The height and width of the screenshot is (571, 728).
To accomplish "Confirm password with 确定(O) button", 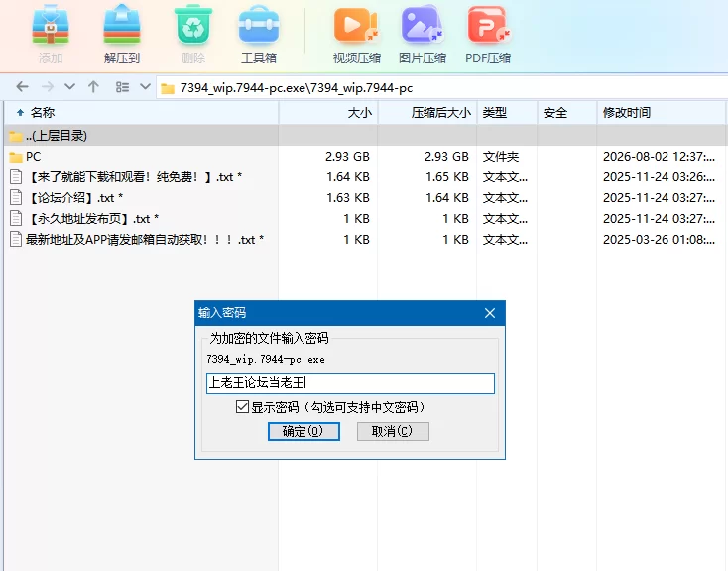I will 303,432.
